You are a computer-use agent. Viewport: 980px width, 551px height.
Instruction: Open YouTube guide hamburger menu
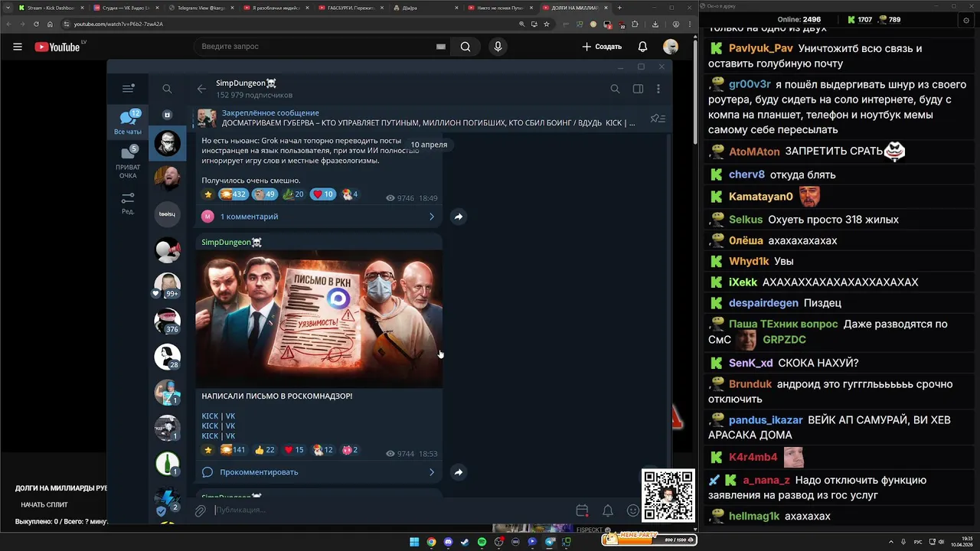[17, 47]
